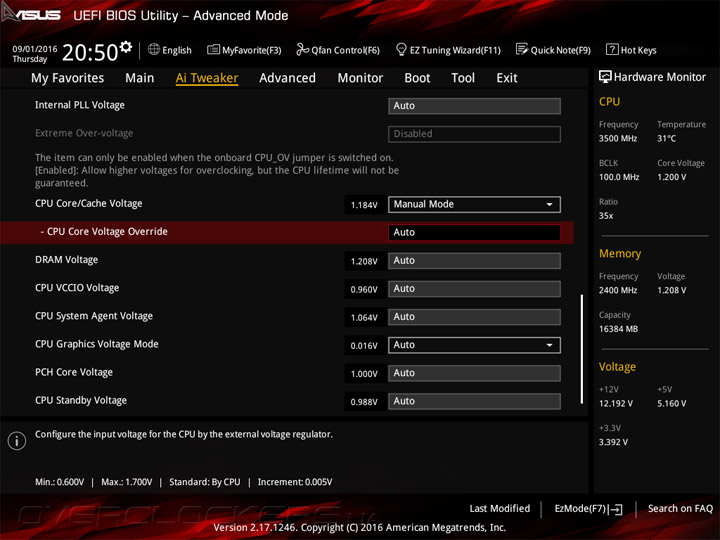
Task: Click the 1.064V System Agent reading
Action: [364, 318]
